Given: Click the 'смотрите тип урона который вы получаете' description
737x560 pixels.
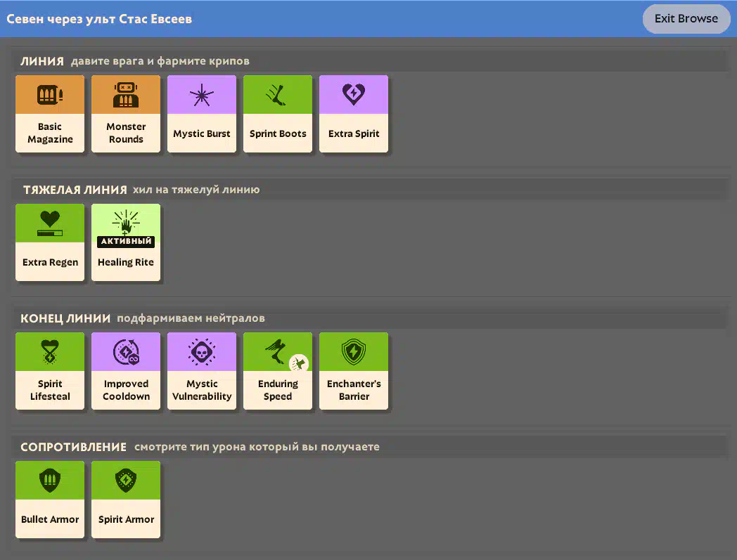Looking at the screenshot, I should [257, 447].
